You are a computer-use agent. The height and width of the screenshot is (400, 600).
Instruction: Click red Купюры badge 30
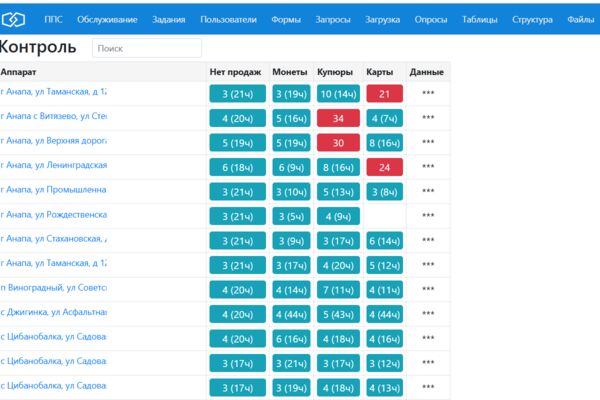338,143
